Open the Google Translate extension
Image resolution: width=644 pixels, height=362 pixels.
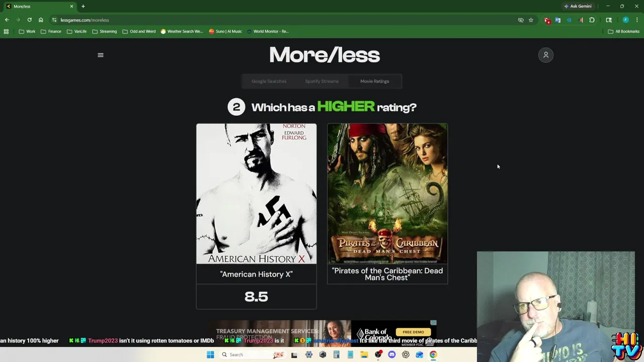click(558, 20)
